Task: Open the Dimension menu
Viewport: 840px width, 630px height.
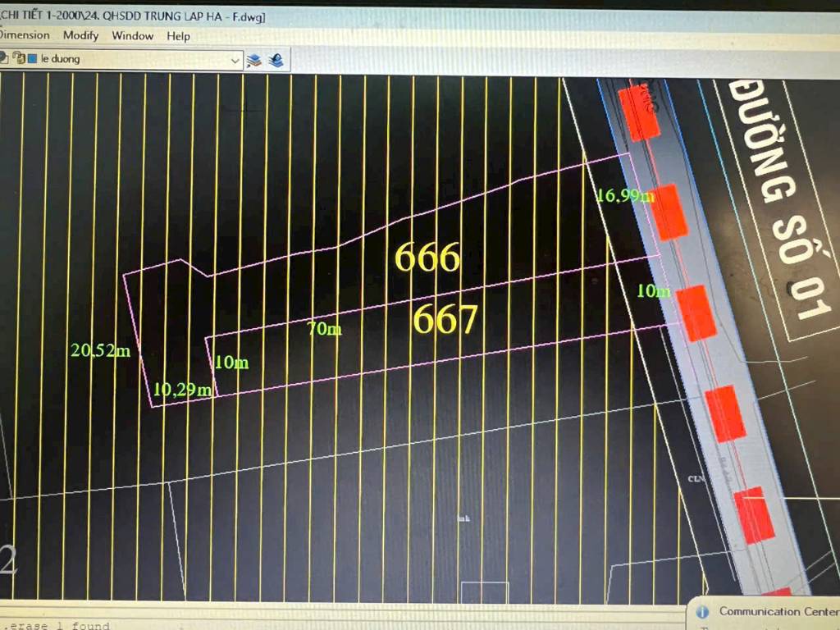Action: coord(25,35)
